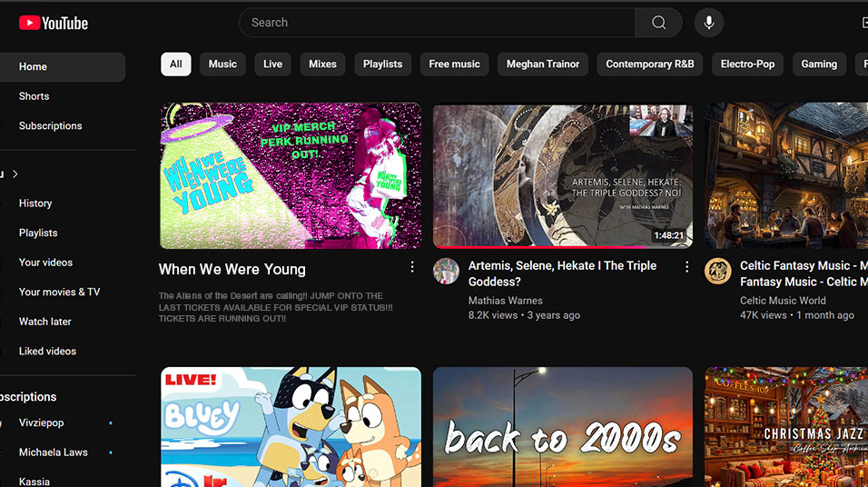Select the Electro-Pop filter chip
The width and height of the screenshot is (868, 487).
[x=748, y=65]
